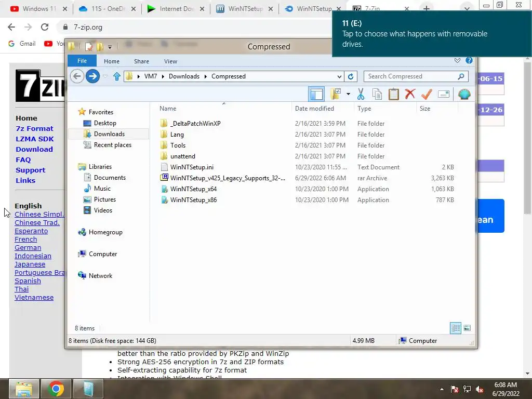Open Quick Access Toolbar customize dropdown
532x399 pixels.
pos(110,47)
